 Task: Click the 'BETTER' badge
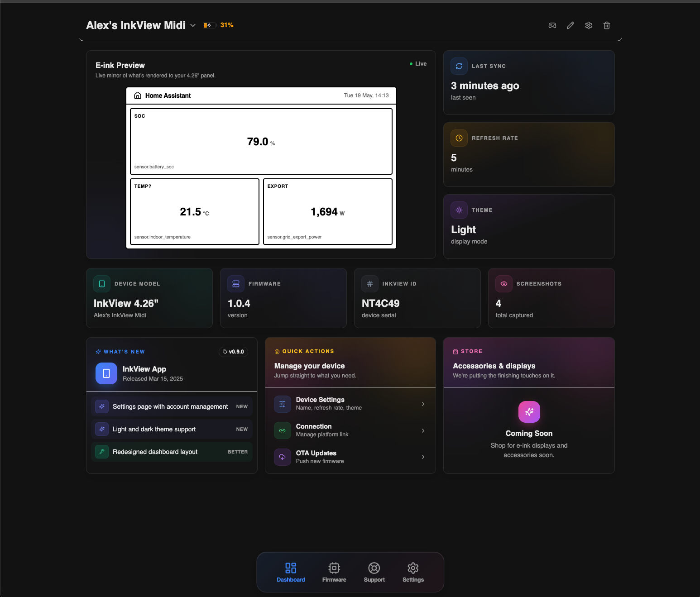[x=238, y=452]
